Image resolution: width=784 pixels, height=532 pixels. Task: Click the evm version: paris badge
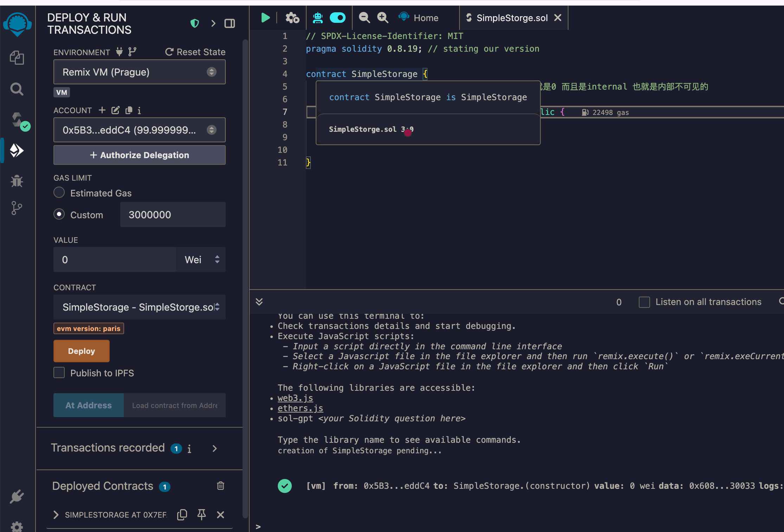click(89, 329)
